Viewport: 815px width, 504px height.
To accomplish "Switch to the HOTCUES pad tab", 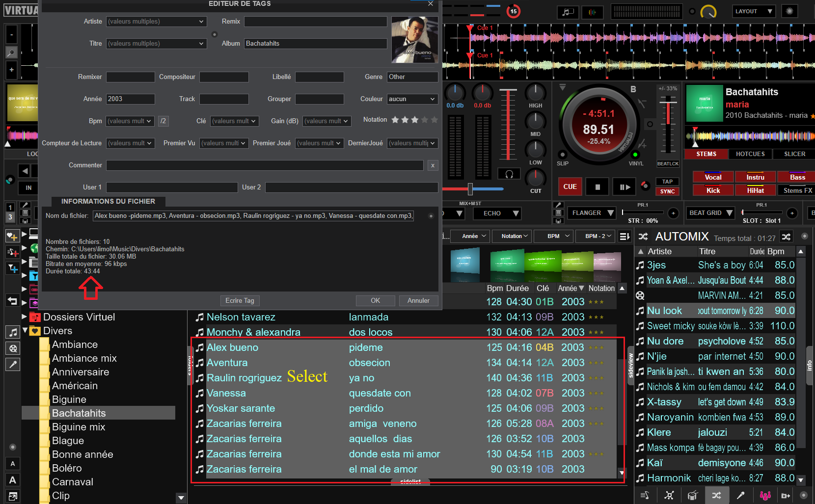I will [750, 154].
